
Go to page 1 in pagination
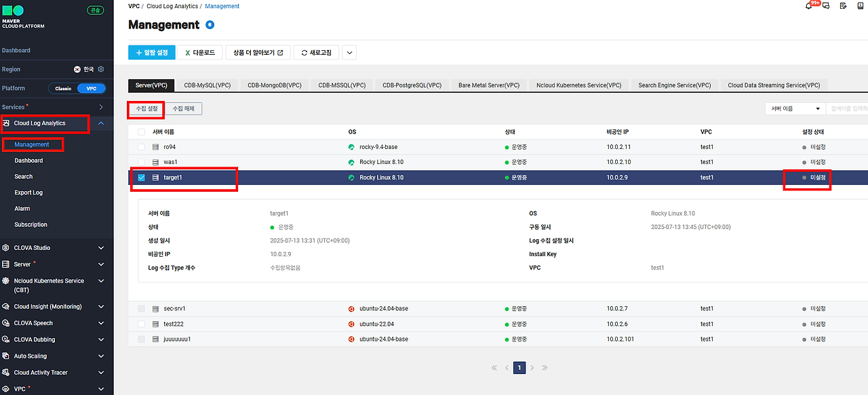(519, 367)
